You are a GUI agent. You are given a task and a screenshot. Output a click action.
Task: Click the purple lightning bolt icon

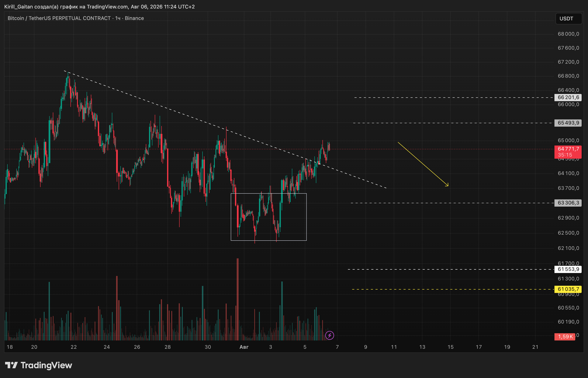point(329,335)
